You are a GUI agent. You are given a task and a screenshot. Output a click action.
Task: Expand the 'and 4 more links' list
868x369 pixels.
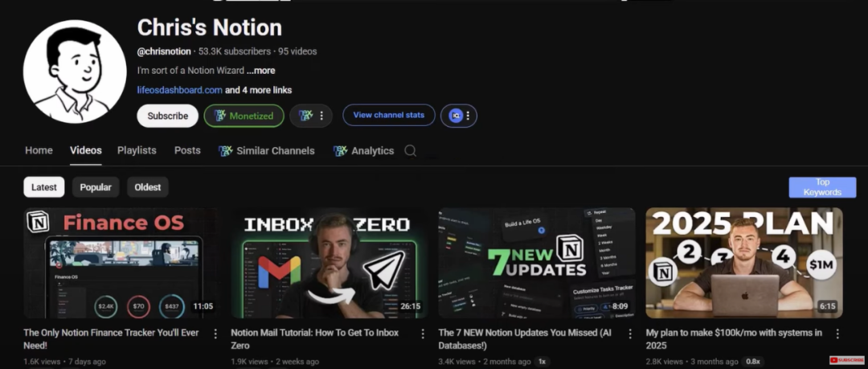(259, 90)
